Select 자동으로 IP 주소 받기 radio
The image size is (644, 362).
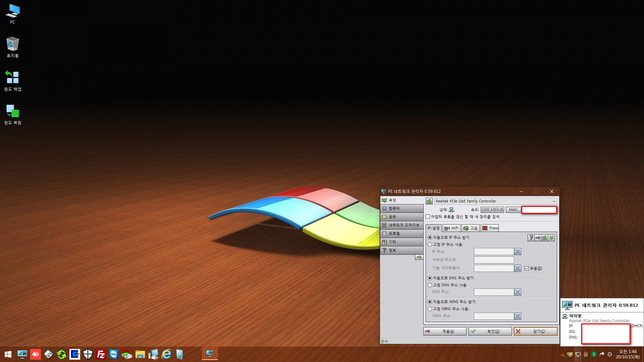pos(430,237)
